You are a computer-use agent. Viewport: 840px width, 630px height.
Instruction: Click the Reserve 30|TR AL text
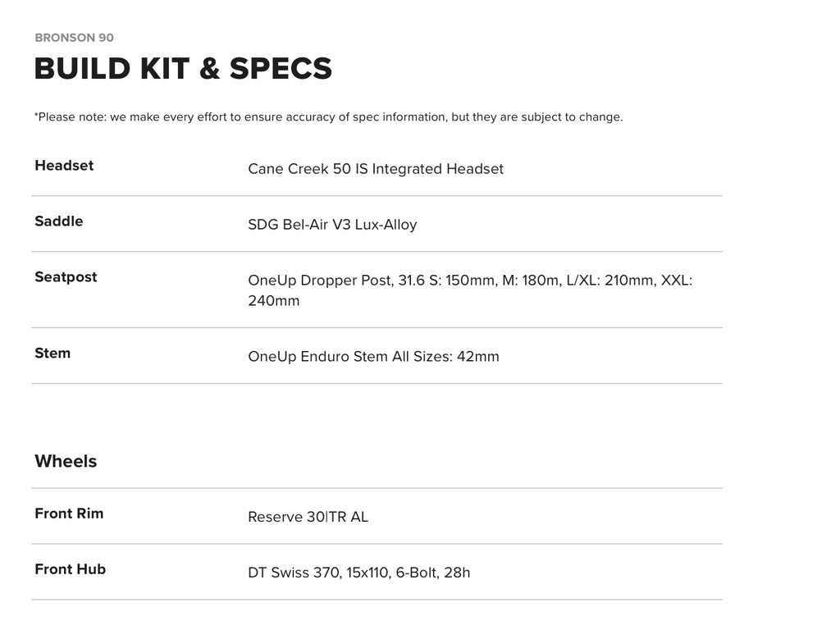(x=308, y=517)
